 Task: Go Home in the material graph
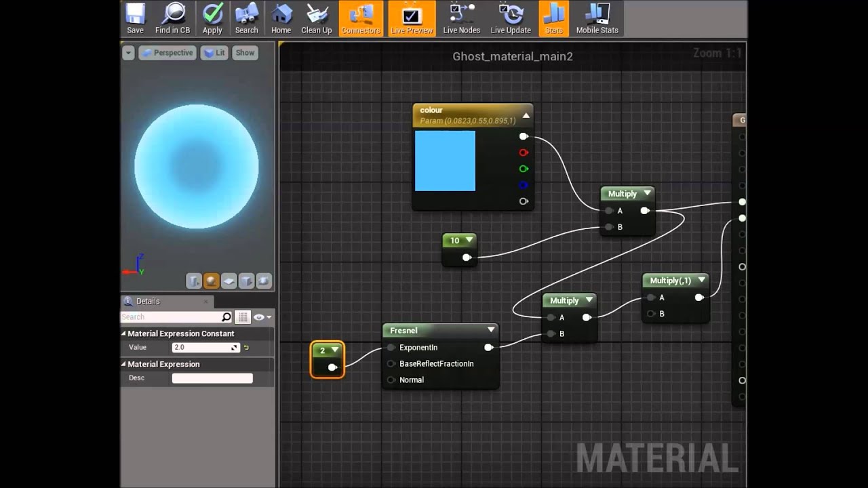click(281, 18)
